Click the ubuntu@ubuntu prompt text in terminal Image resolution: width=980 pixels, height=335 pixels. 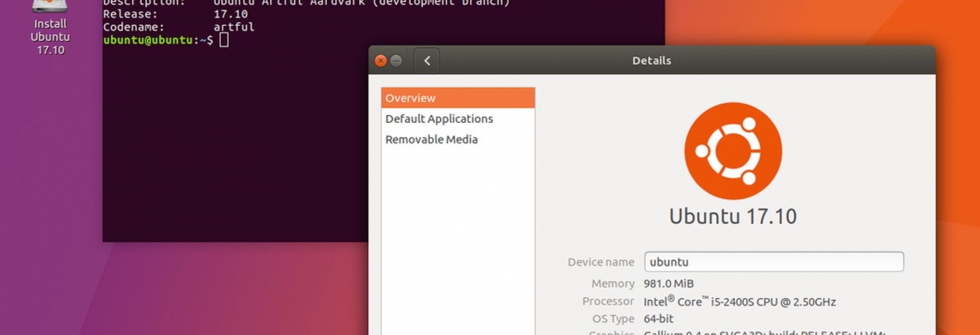coord(148,40)
